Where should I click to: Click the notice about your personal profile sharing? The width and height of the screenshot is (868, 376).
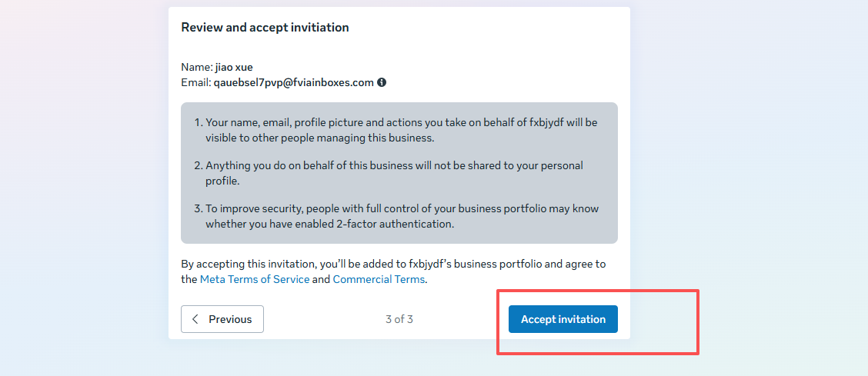[392, 173]
